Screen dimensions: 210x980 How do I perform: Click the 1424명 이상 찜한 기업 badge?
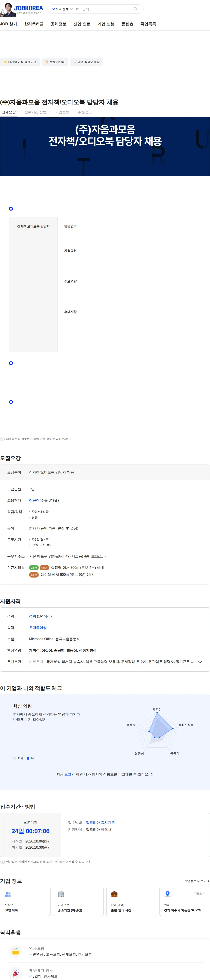[x=20, y=62]
